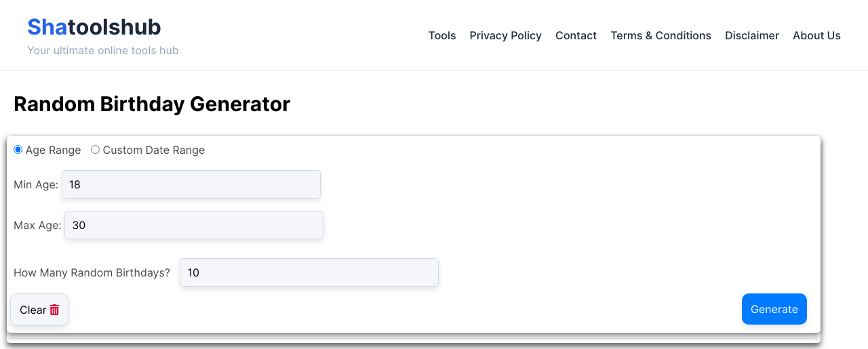Focus the Min Age input field
Screen dimensions: 868x349
191,184
